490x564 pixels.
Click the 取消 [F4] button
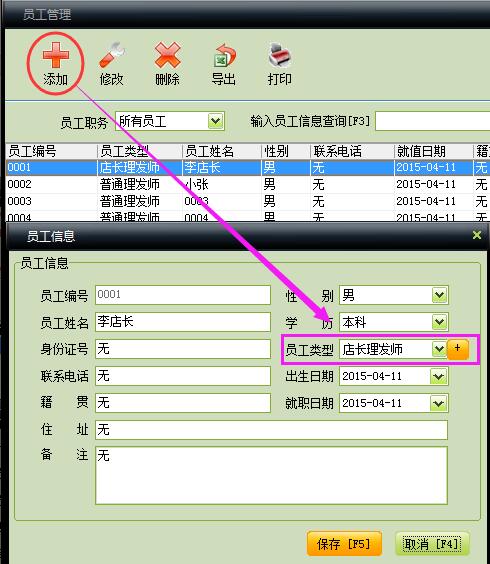click(x=432, y=543)
